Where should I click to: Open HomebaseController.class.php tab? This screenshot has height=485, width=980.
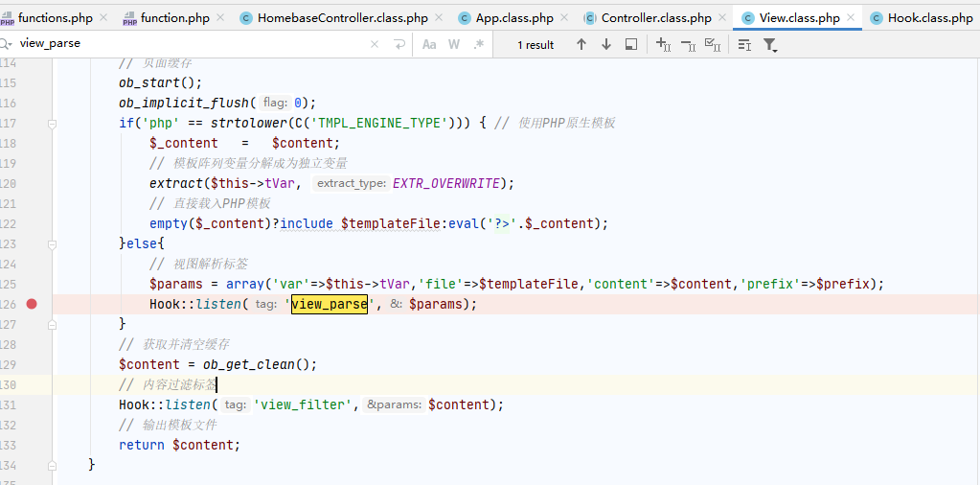[x=343, y=17]
